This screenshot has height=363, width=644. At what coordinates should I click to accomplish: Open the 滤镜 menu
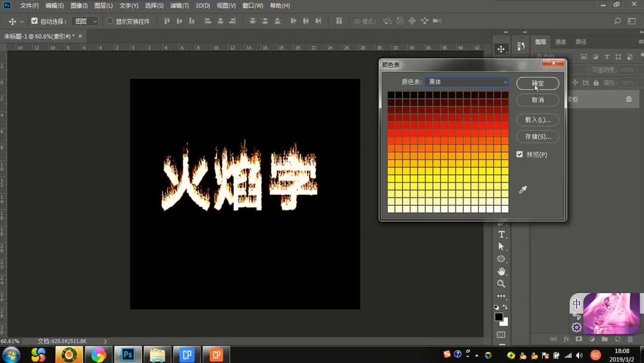pyautogui.click(x=179, y=5)
